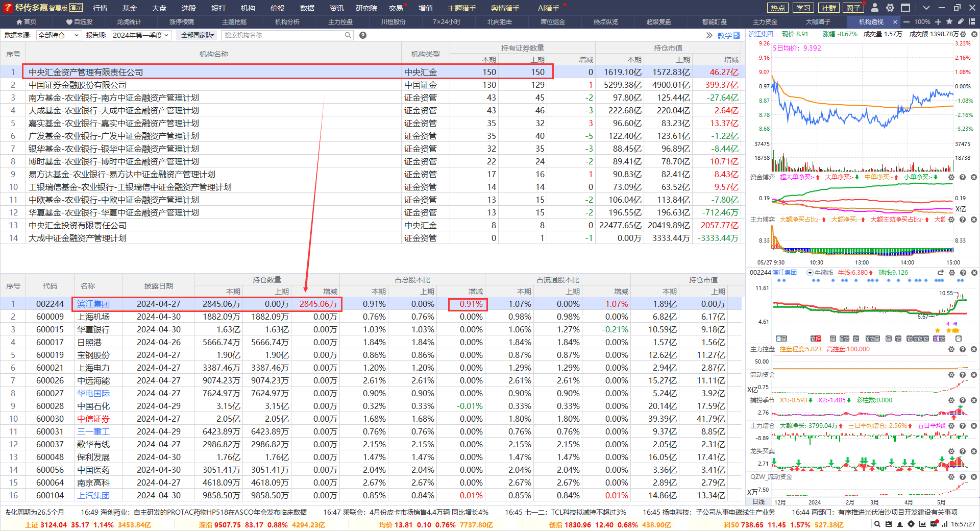Open help for 资金博弈 indicator

(963, 177)
